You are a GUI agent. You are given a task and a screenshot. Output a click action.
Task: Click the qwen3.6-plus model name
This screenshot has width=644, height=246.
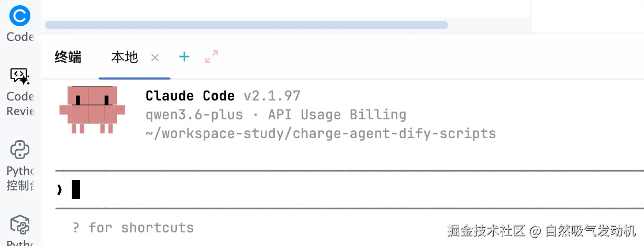coord(194,115)
